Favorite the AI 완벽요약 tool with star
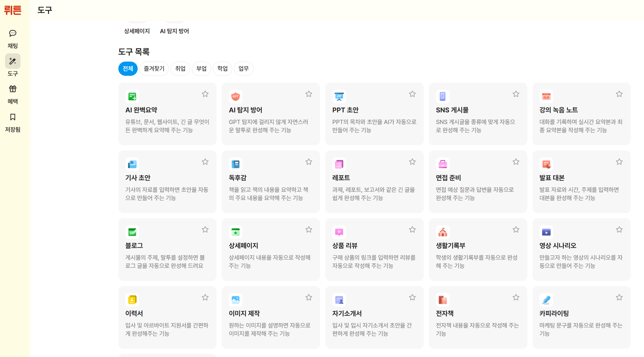 205,94
